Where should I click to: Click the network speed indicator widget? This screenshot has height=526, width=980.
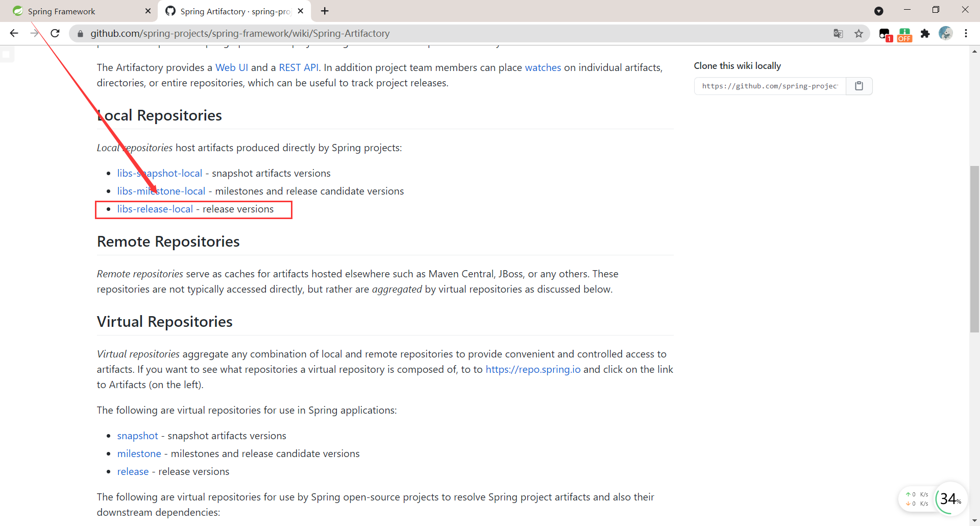click(x=917, y=499)
